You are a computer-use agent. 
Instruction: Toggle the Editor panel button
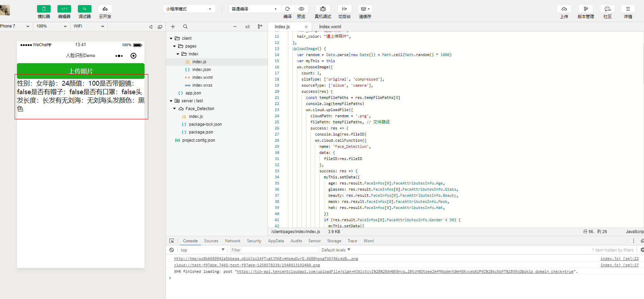tap(64, 9)
